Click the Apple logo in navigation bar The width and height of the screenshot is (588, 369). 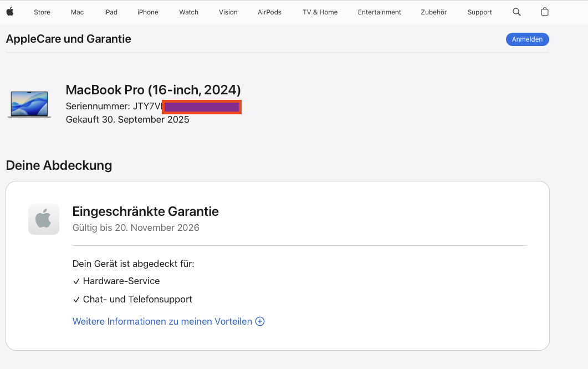click(x=10, y=12)
